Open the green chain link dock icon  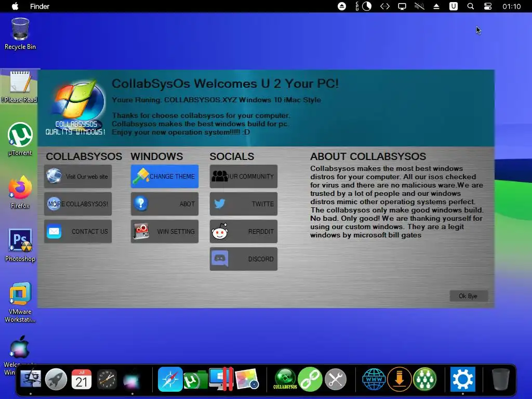point(310,379)
